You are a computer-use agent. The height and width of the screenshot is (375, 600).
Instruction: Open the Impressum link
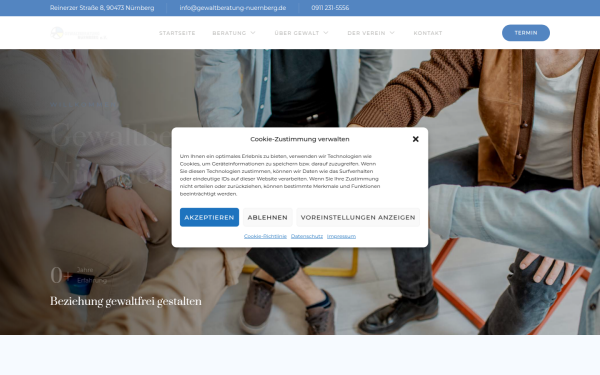341,236
